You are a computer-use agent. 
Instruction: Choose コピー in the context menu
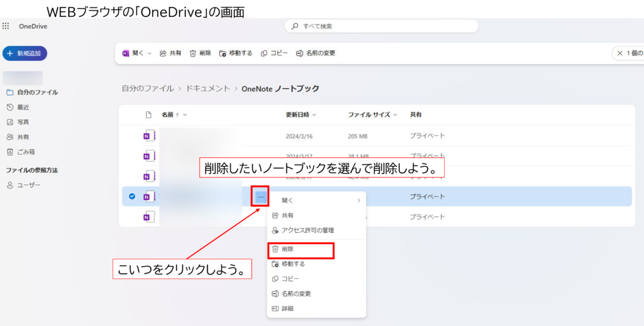click(316, 279)
